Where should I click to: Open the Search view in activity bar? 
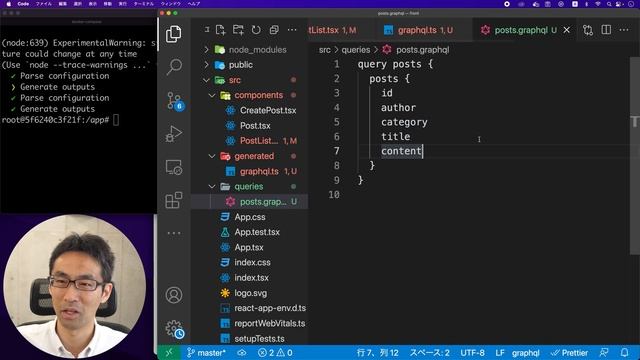click(x=174, y=67)
